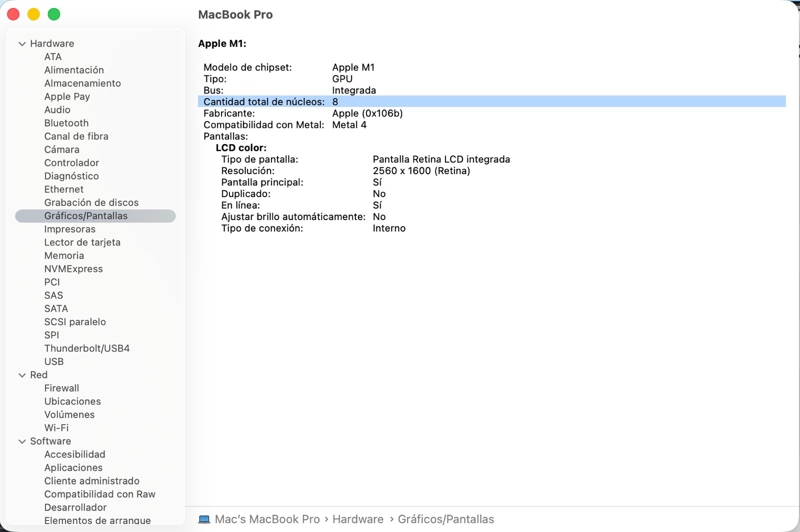This screenshot has height=532, width=800.
Task: Collapse the Software section chevron
Action: pos(22,441)
